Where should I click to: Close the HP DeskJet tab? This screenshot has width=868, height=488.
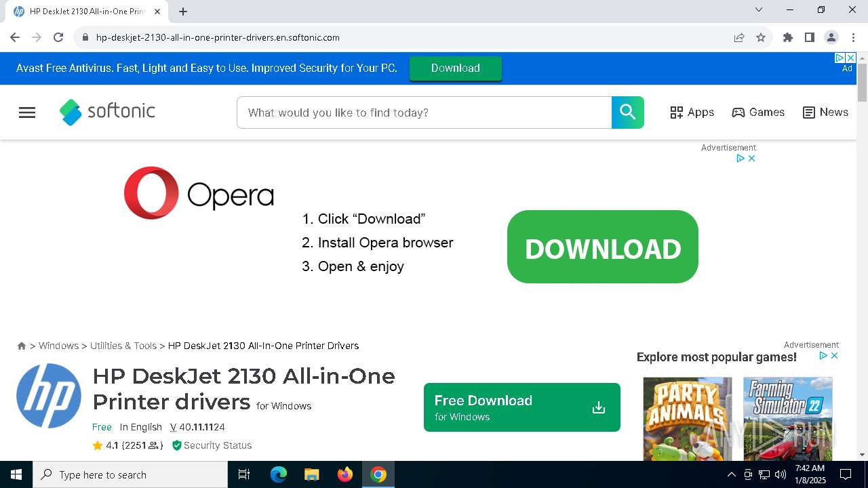(x=157, y=11)
